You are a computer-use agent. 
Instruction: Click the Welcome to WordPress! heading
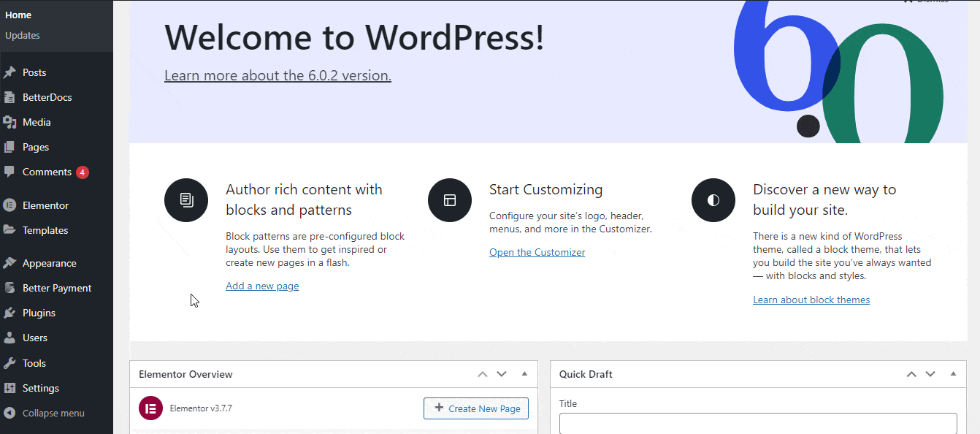coord(354,37)
